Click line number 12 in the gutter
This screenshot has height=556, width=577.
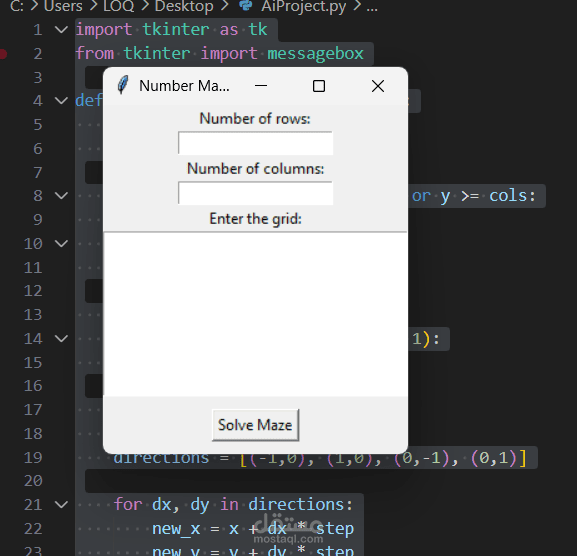click(x=33, y=291)
